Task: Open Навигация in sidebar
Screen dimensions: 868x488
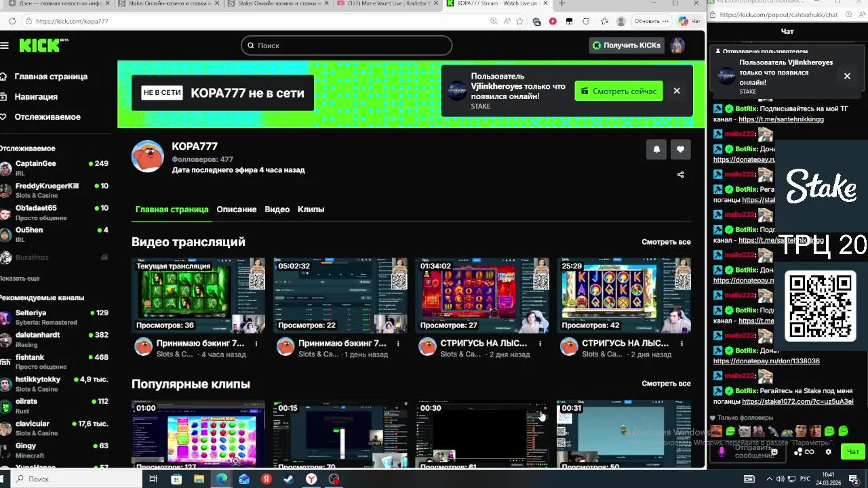Action: coord(29,97)
